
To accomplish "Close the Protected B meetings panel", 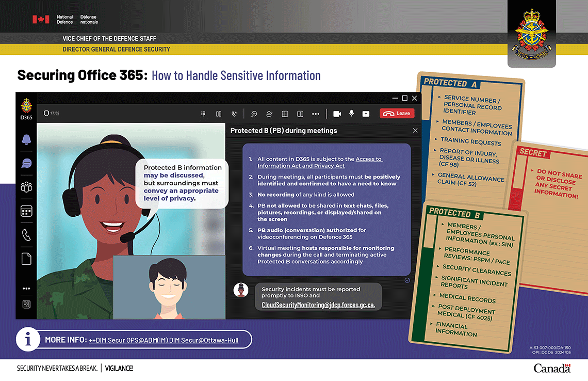I will pos(415,131).
